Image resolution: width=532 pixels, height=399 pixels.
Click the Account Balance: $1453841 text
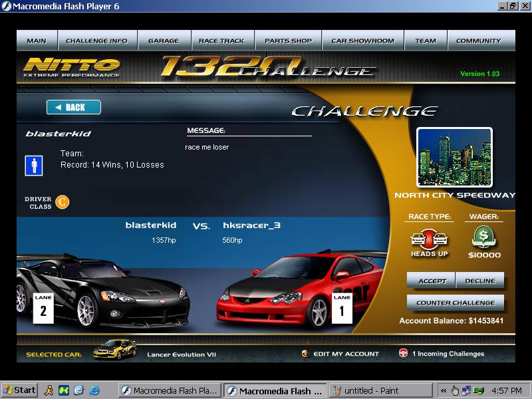click(452, 321)
